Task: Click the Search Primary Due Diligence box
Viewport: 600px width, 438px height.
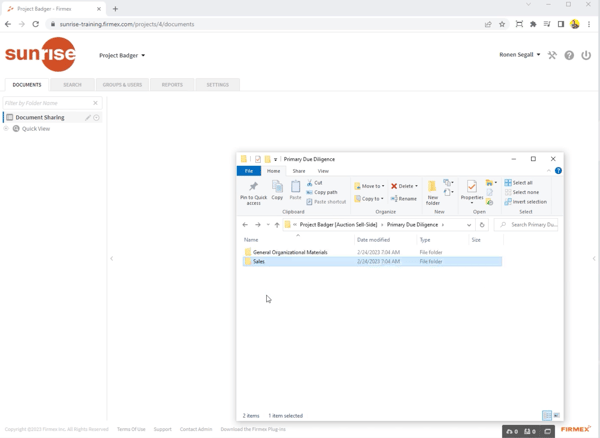Action: (x=526, y=225)
